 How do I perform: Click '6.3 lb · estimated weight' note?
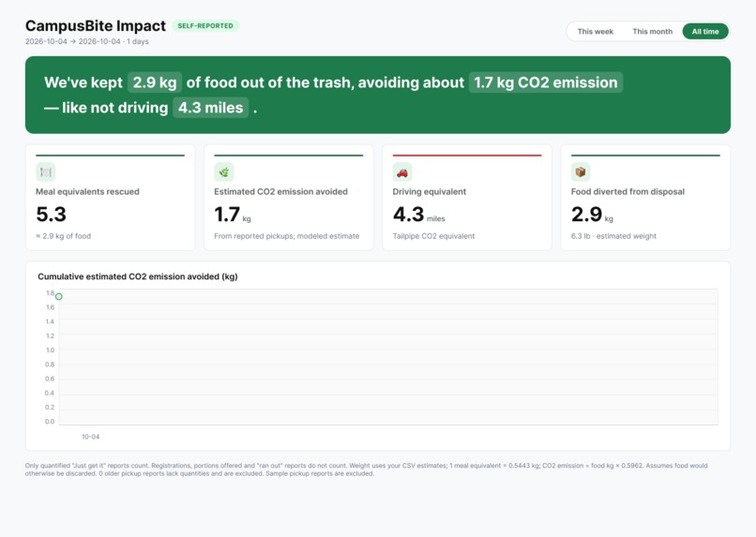coord(613,236)
